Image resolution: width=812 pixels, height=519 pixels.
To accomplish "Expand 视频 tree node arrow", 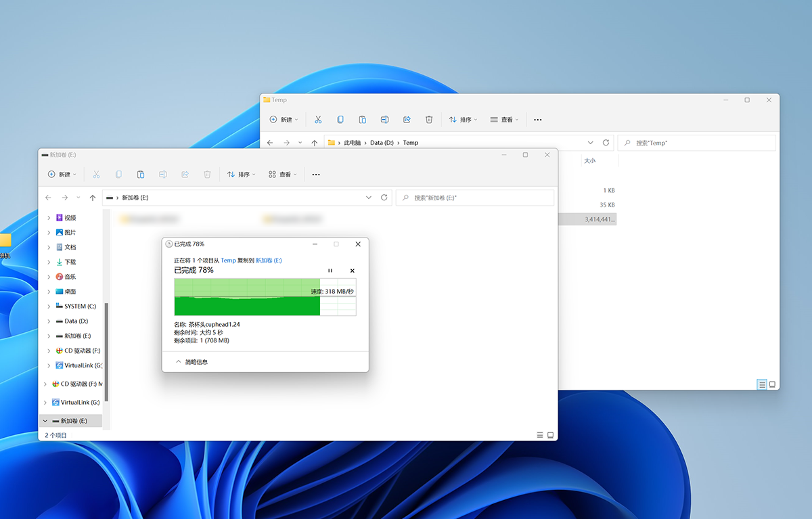I will pyautogui.click(x=49, y=218).
